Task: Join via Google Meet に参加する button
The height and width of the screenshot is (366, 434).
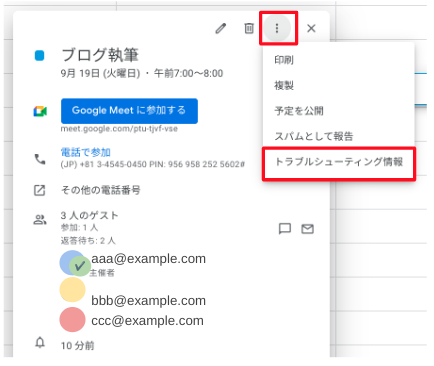Action: [129, 111]
